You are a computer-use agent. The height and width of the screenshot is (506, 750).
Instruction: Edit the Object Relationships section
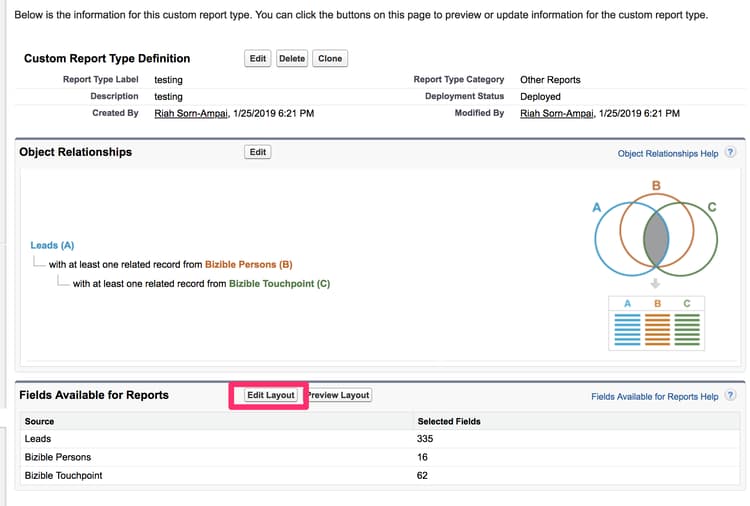257,152
